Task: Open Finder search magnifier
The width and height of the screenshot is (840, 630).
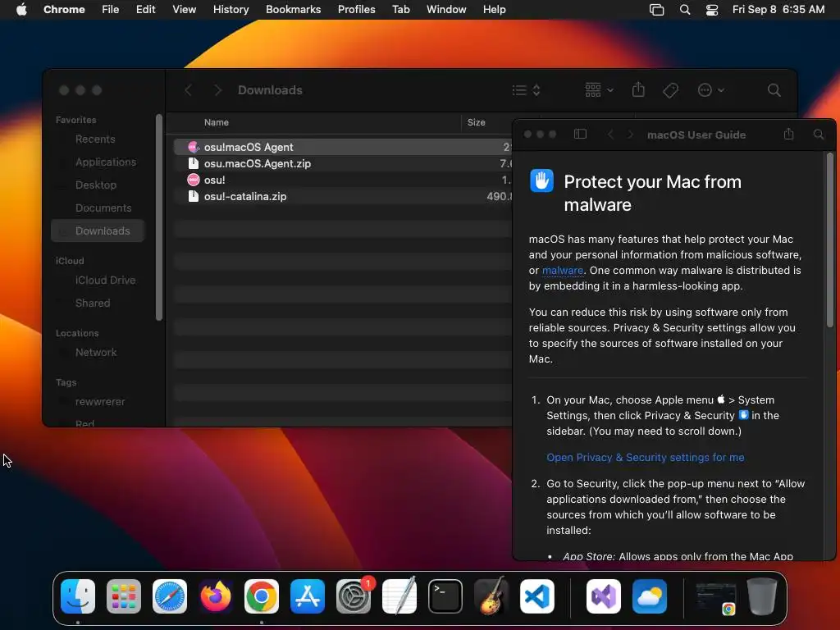Action: (x=774, y=90)
